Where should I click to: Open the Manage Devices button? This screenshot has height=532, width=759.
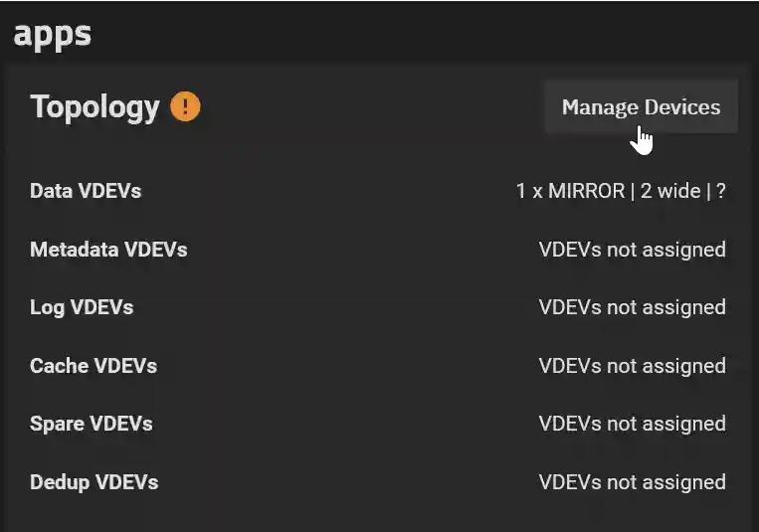pos(641,107)
